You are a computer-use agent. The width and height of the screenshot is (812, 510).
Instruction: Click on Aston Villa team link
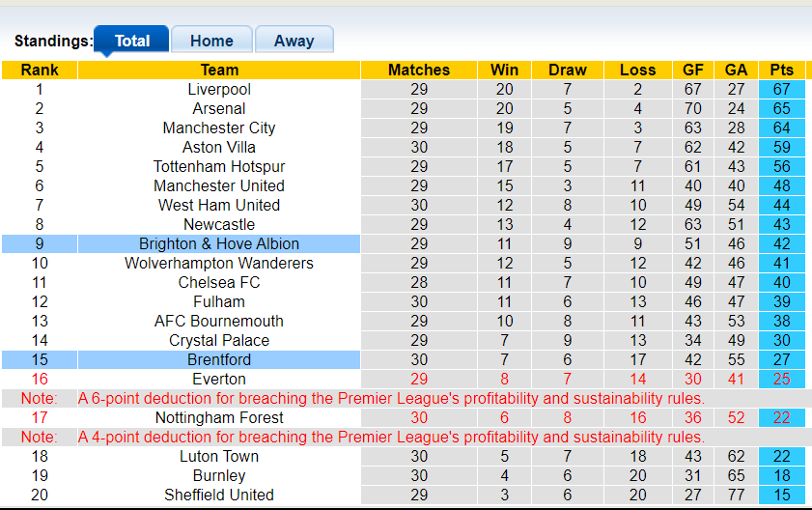pyautogui.click(x=219, y=147)
